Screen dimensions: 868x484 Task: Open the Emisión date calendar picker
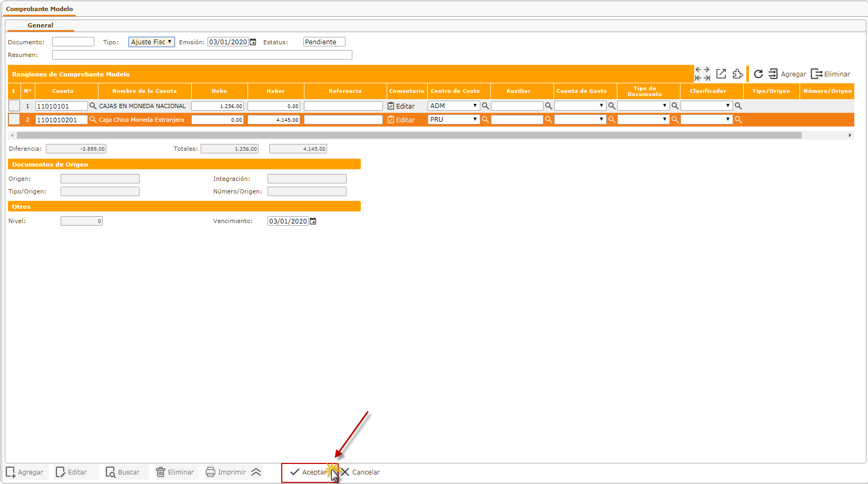[x=253, y=42]
